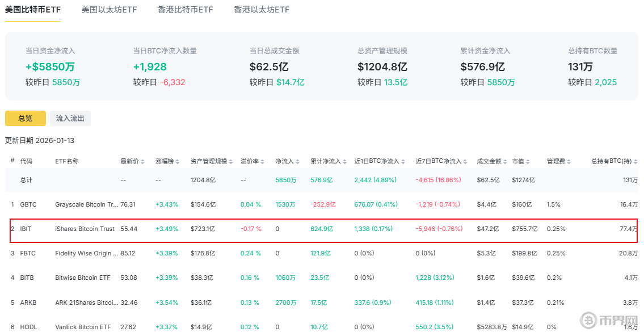Sort by 资产管理规模 column arrows

(x=231, y=162)
